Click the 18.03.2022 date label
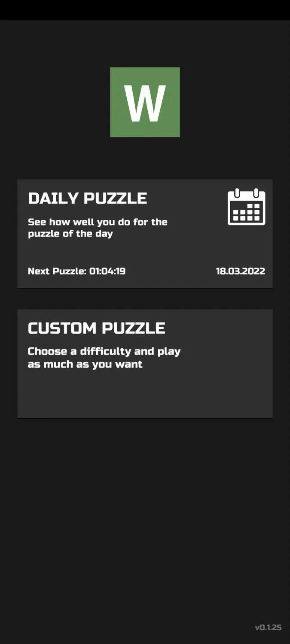Viewport: 290px width, 644px height. tap(241, 271)
